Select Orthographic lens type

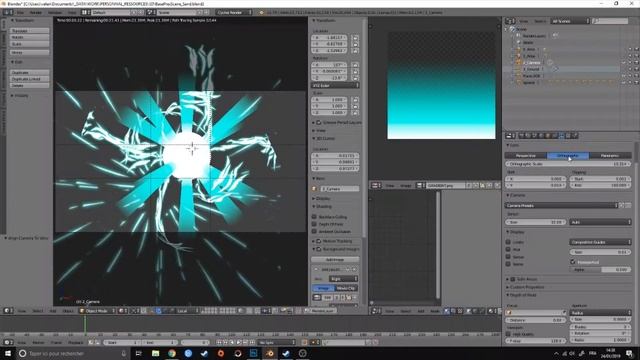point(568,156)
